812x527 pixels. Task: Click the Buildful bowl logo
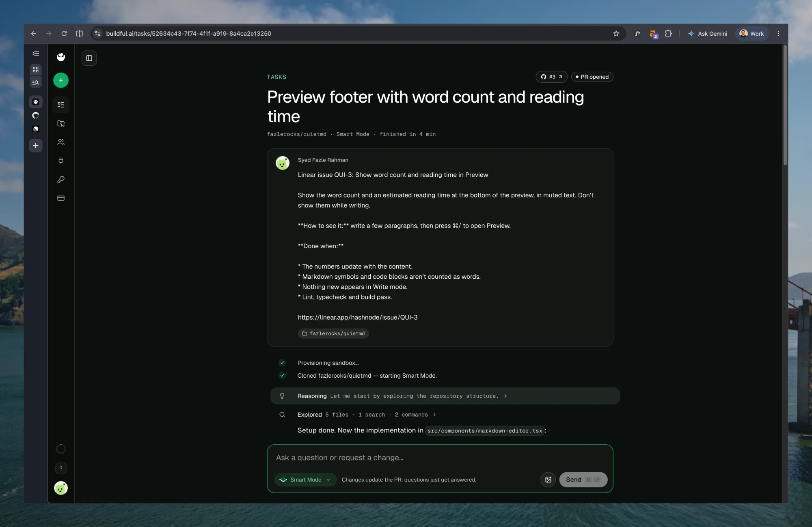click(x=61, y=57)
